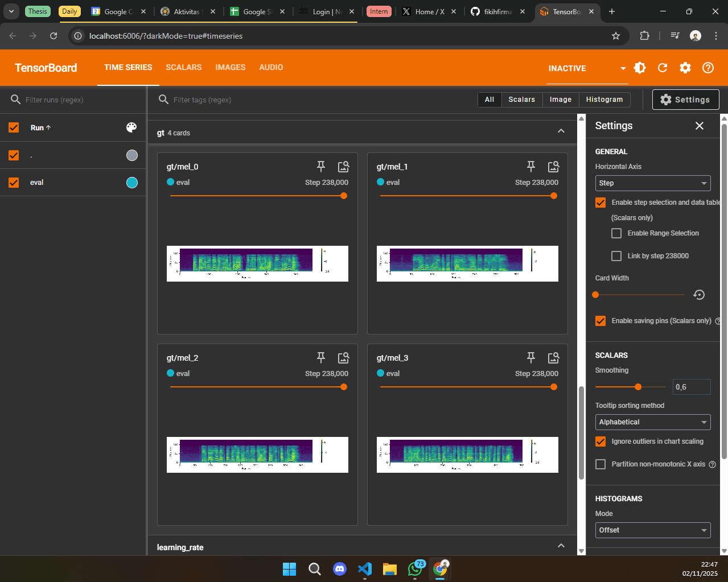Click the smoothing value 0,6 field
Image resolution: width=728 pixels, height=582 pixels.
point(692,387)
